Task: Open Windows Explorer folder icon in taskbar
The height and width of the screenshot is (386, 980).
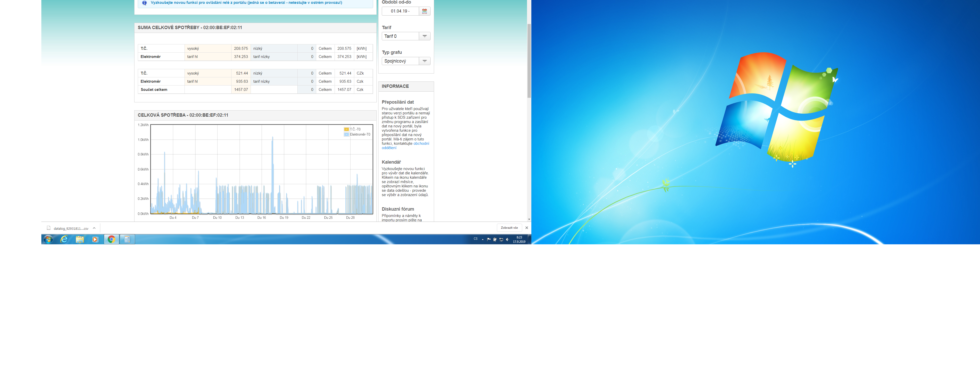Action: point(80,239)
